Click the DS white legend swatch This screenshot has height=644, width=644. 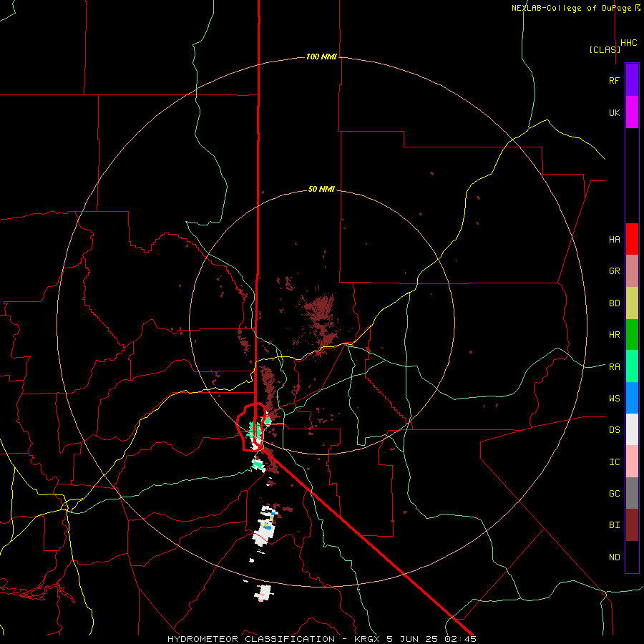tap(632, 429)
